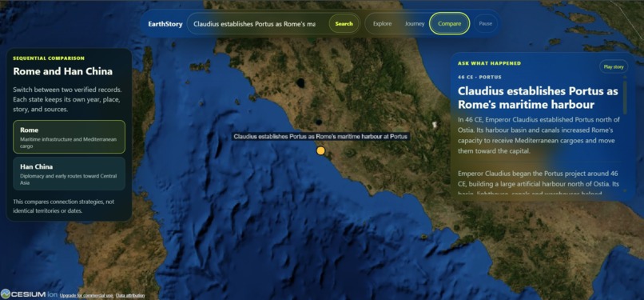Click the 'Rome and Han China' title
Image resolution: width=644 pixels, height=300 pixels.
(63, 71)
